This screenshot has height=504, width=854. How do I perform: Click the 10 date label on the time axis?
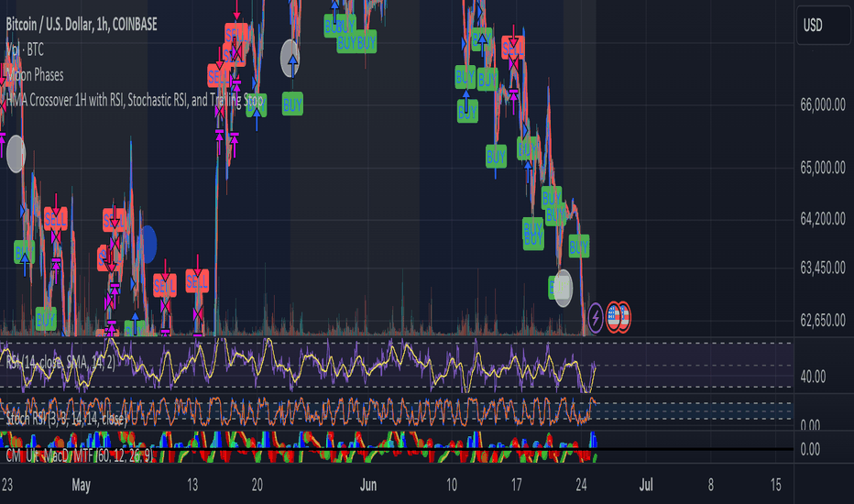(452, 485)
